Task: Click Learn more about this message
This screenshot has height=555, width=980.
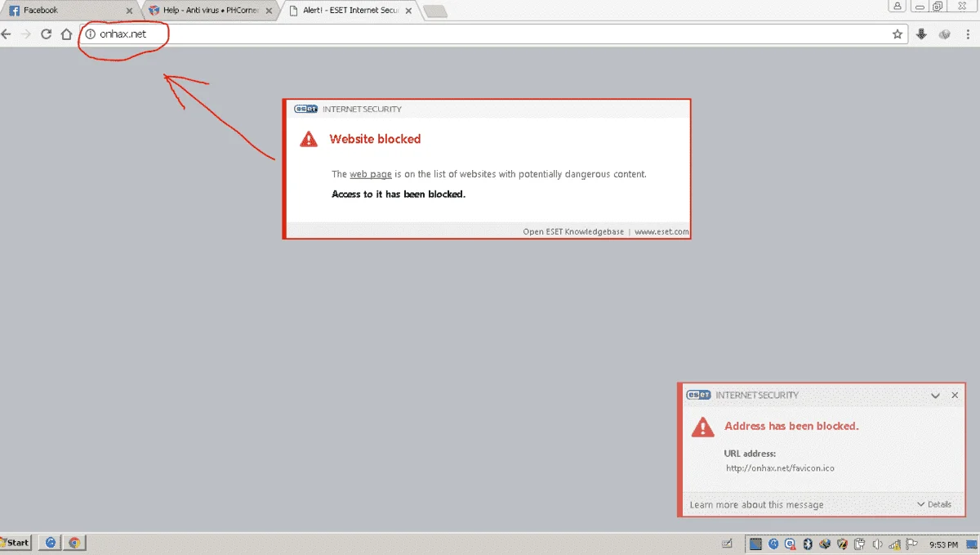Action: click(x=756, y=504)
